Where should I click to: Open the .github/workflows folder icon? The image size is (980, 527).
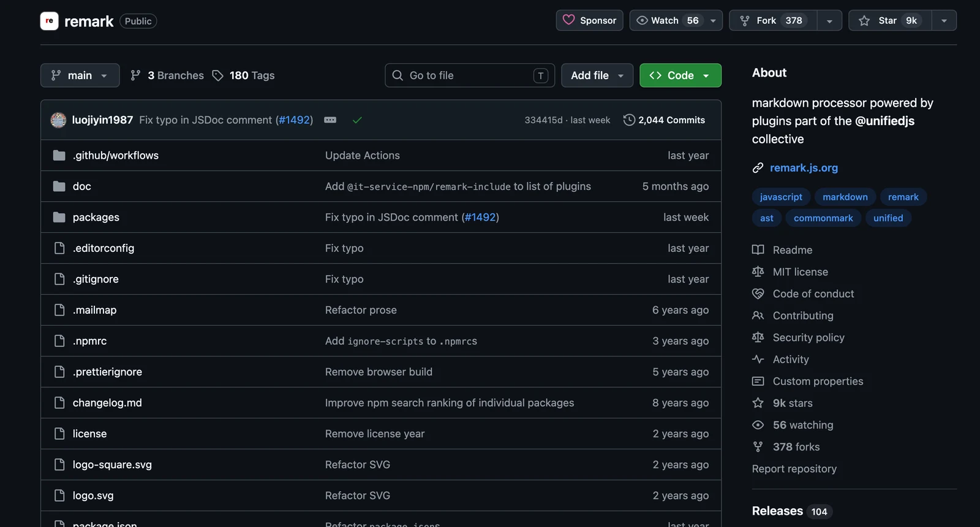click(59, 156)
